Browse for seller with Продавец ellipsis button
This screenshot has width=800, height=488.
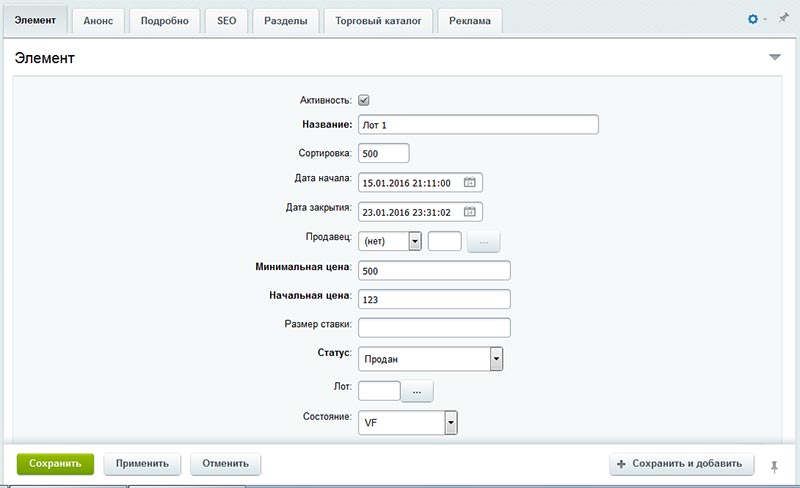(x=483, y=241)
